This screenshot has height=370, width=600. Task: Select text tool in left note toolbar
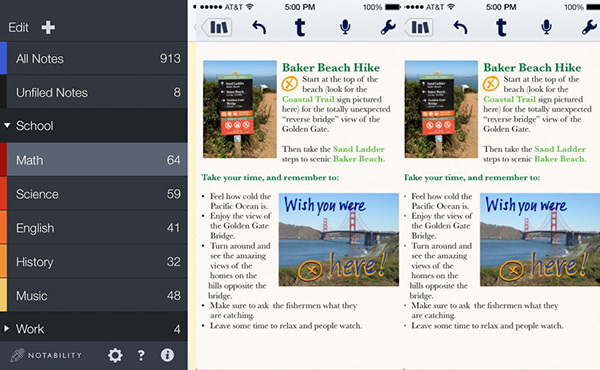(300, 27)
